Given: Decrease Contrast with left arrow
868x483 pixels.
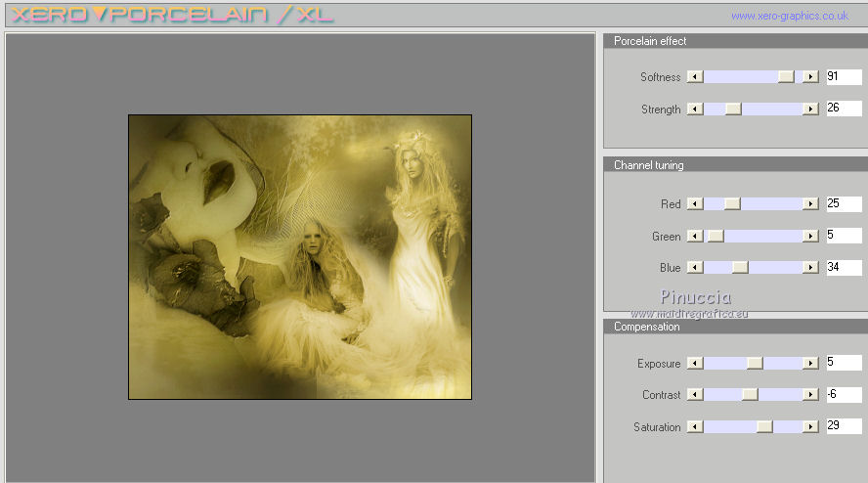Looking at the screenshot, I should pos(695,394).
